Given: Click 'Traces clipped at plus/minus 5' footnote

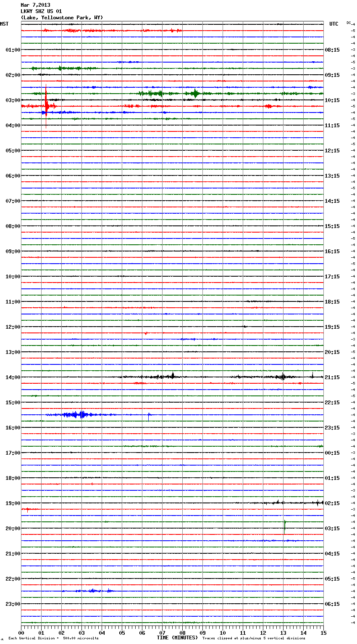Looking at the screenshot, I should tap(254, 639).
